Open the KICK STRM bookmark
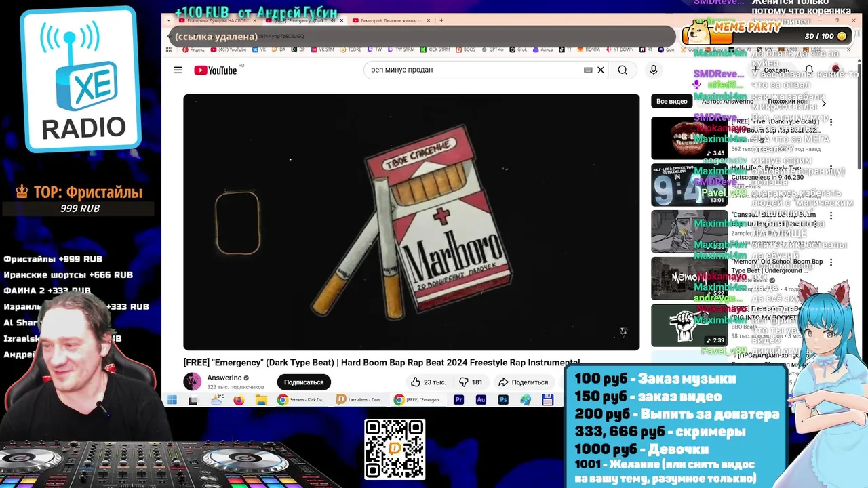868x488 pixels. point(437,49)
